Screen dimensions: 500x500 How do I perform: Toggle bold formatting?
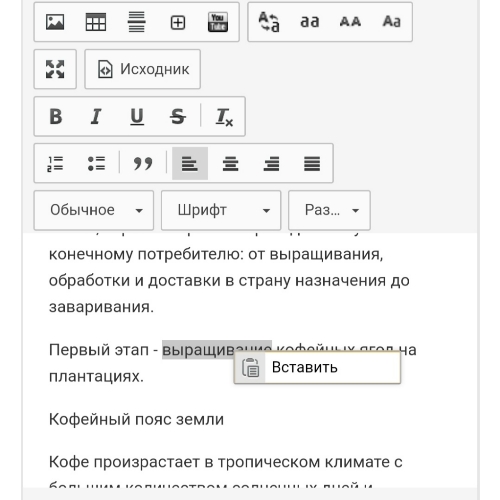click(56, 117)
